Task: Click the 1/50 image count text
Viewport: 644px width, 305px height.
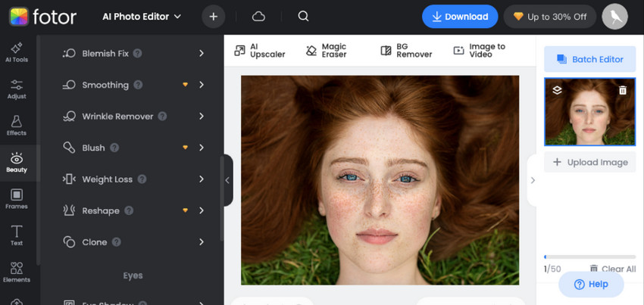Action: click(x=552, y=269)
